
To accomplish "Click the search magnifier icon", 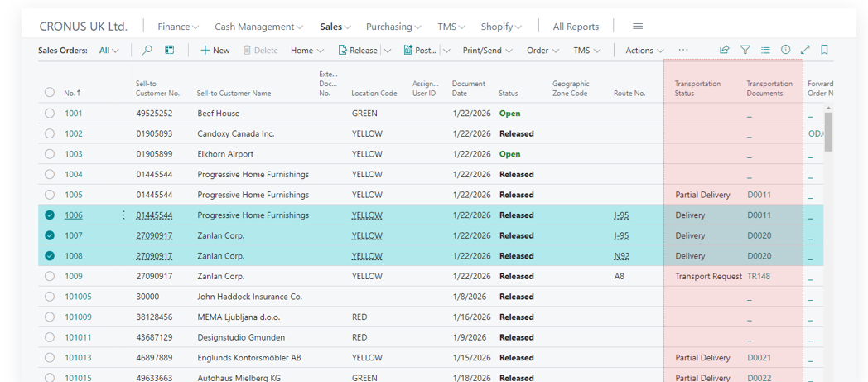I will click(x=147, y=51).
